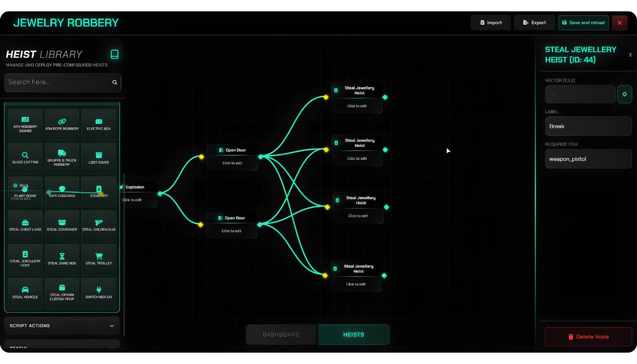Select the Steal Trolley tile

click(x=99, y=259)
